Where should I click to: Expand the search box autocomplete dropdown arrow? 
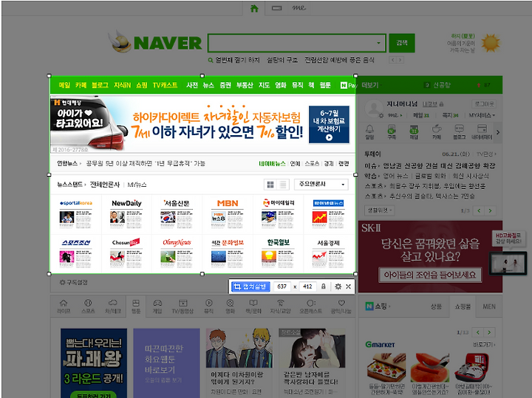378,43
